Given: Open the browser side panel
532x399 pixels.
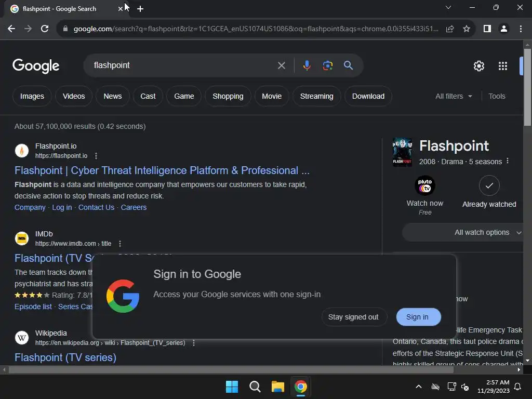Looking at the screenshot, I should 487,29.
